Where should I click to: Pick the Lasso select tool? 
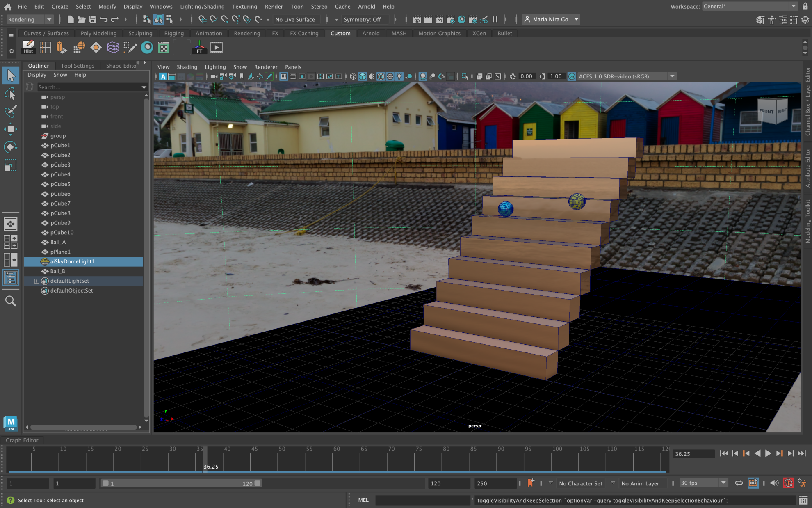(10, 94)
